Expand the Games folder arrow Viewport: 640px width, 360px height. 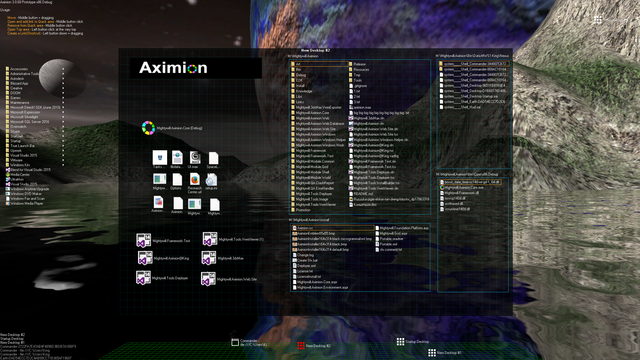(63, 98)
